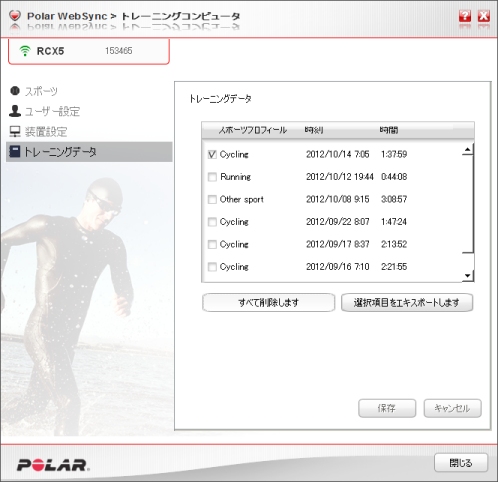Select the RCX5 device tab
This screenshot has width=498, height=482.
click(89, 51)
